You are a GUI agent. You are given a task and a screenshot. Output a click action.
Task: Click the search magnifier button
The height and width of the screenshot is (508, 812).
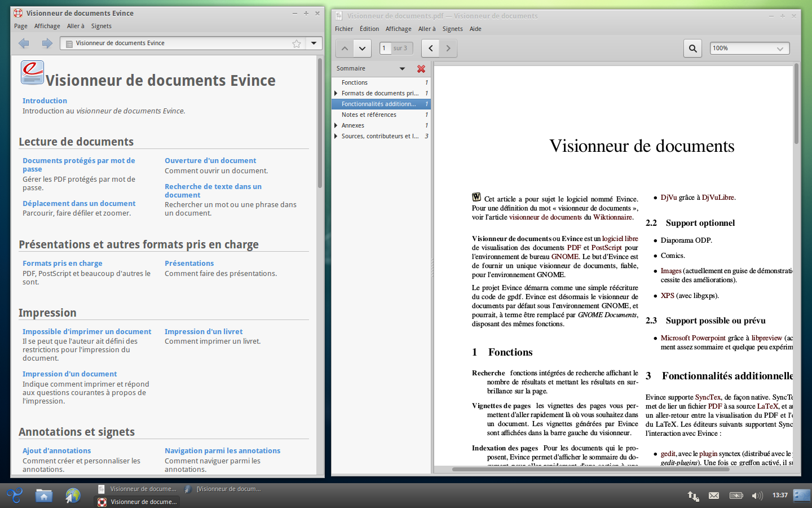click(x=693, y=48)
